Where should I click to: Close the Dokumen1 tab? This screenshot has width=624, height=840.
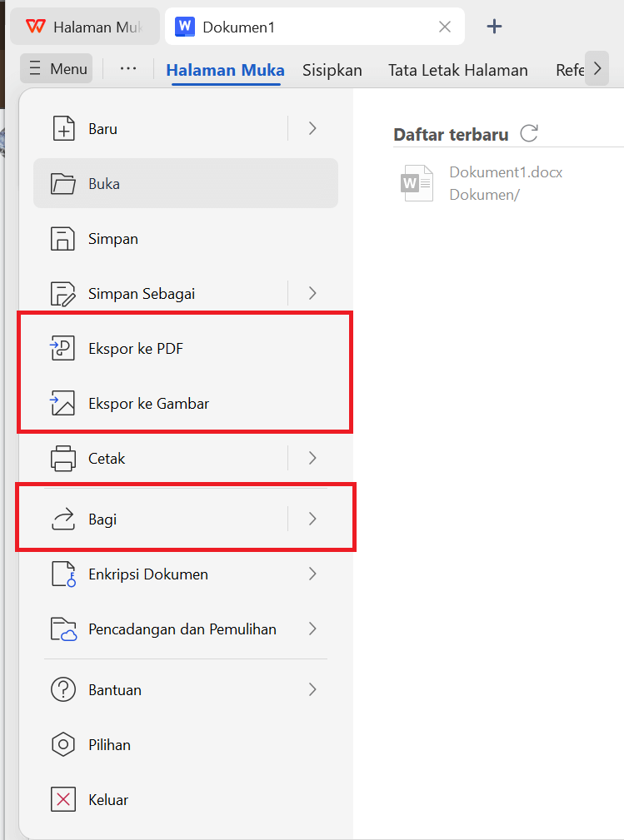pos(444,27)
